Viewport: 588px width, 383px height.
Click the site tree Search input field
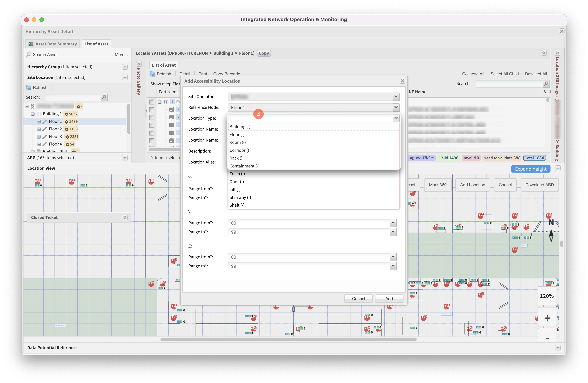tap(73, 97)
